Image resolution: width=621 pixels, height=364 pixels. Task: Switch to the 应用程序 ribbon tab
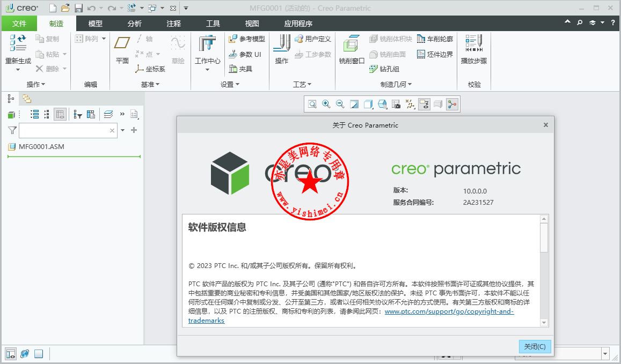[298, 24]
